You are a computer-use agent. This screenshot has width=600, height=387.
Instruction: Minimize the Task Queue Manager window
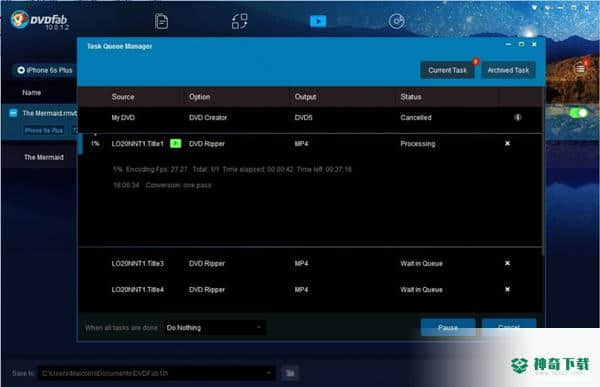coord(508,44)
